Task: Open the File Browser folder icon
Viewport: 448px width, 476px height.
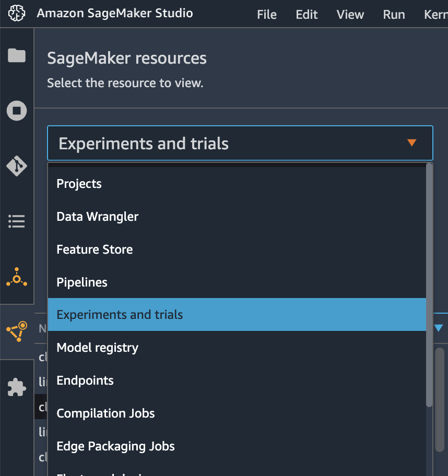Action: pos(17,55)
